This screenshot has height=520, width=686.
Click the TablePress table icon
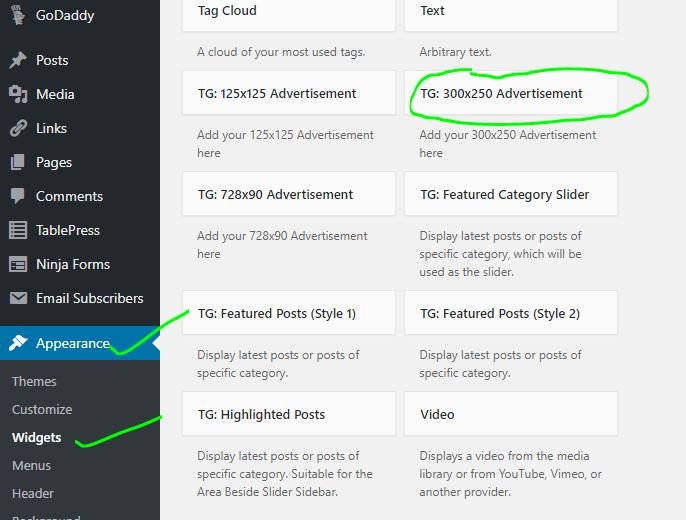tap(18, 230)
